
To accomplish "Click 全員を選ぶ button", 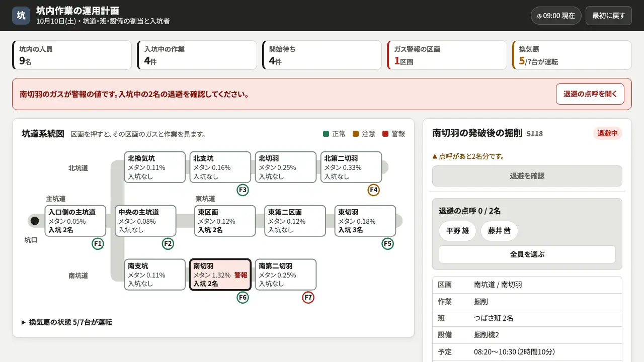I will point(527,254).
